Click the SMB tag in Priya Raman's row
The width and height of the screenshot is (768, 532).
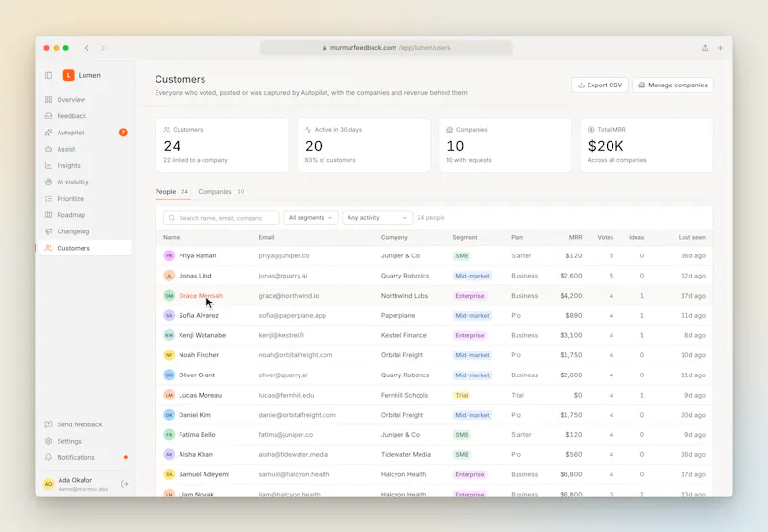(x=462, y=255)
